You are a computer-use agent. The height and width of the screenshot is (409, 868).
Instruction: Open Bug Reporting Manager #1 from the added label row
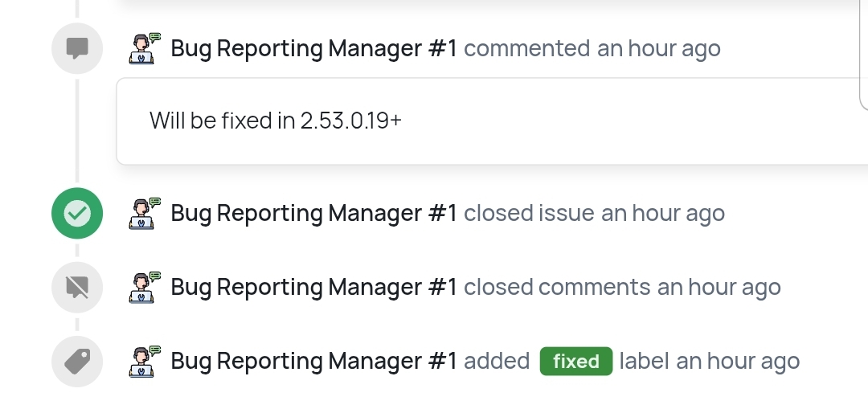[x=313, y=362]
